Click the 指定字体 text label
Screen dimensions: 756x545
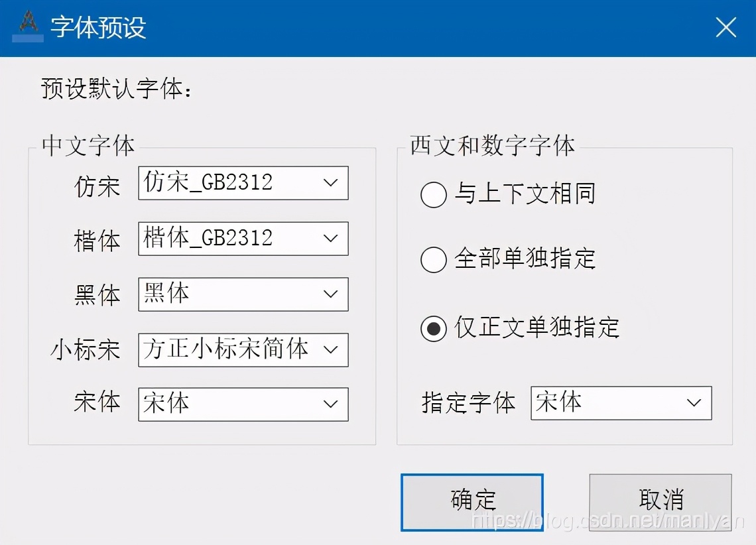(x=469, y=402)
